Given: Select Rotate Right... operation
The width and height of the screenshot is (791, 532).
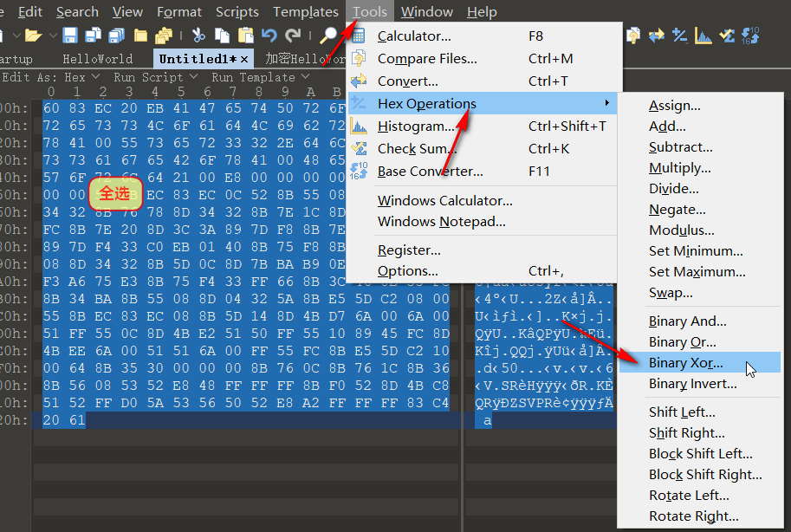Looking at the screenshot, I should [x=700, y=516].
